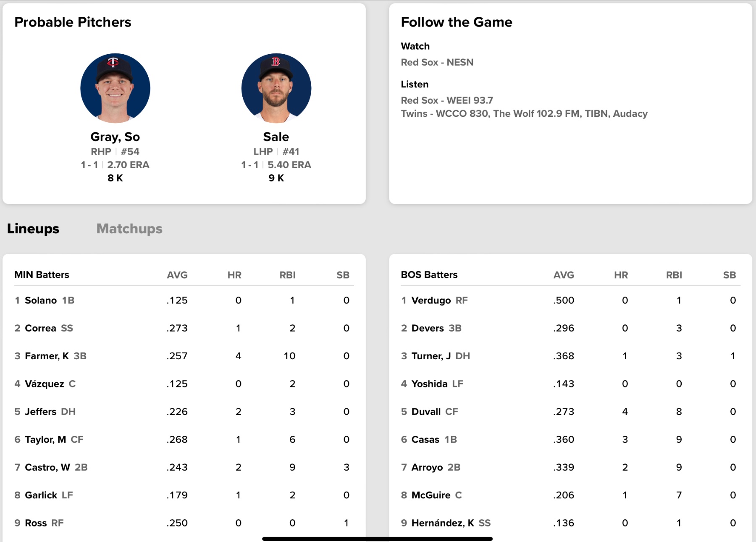Select Farmer, K in the Twins lineup
The image size is (756, 542).
(47, 356)
